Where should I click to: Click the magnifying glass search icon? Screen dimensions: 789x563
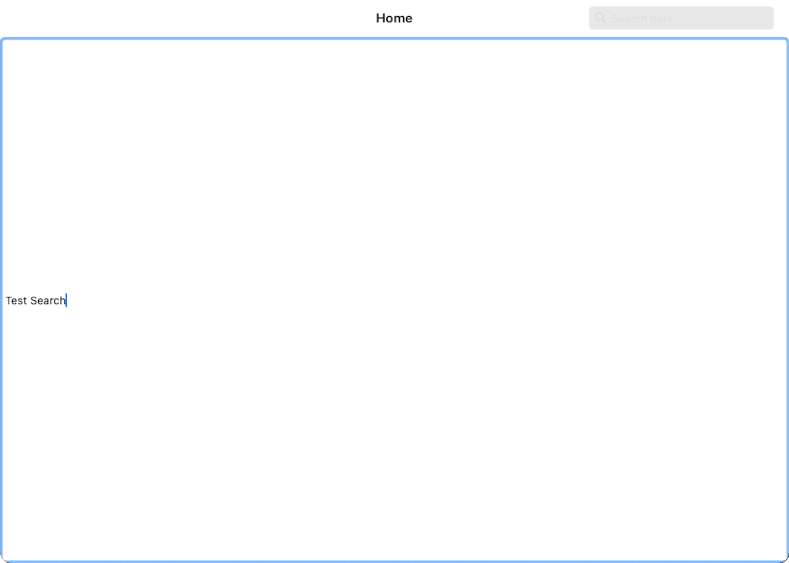point(600,18)
